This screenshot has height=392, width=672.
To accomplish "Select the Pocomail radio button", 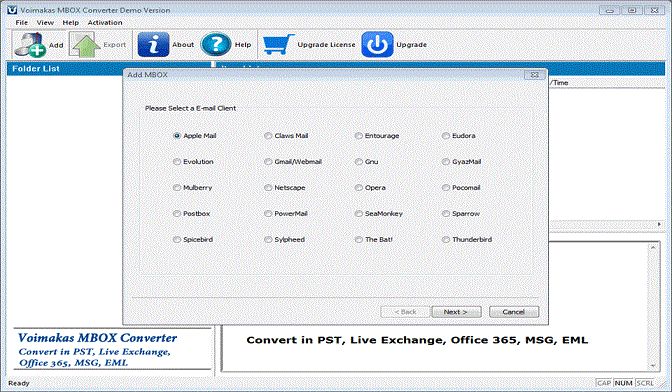I will click(x=446, y=188).
